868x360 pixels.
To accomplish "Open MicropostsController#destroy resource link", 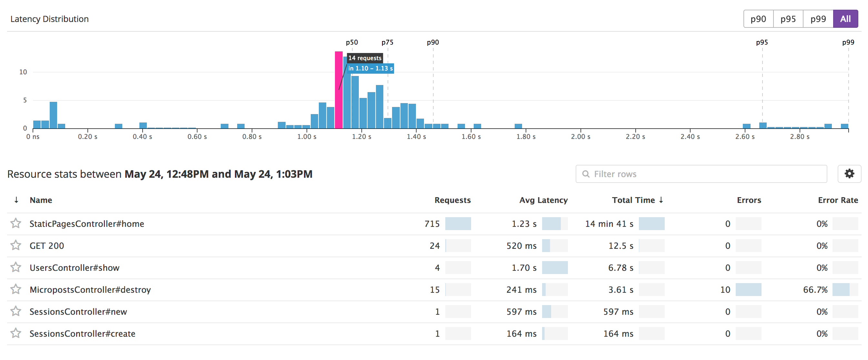I will (x=90, y=290).
